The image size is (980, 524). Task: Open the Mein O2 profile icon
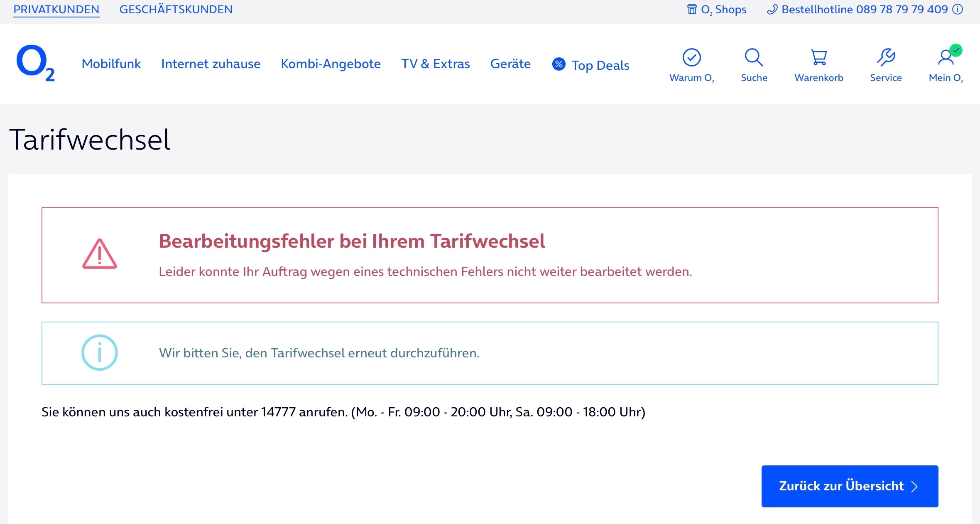pos(946,58)
